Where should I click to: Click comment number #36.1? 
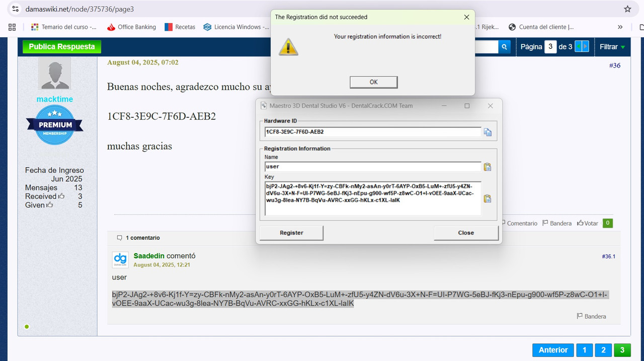click(608, 256)
